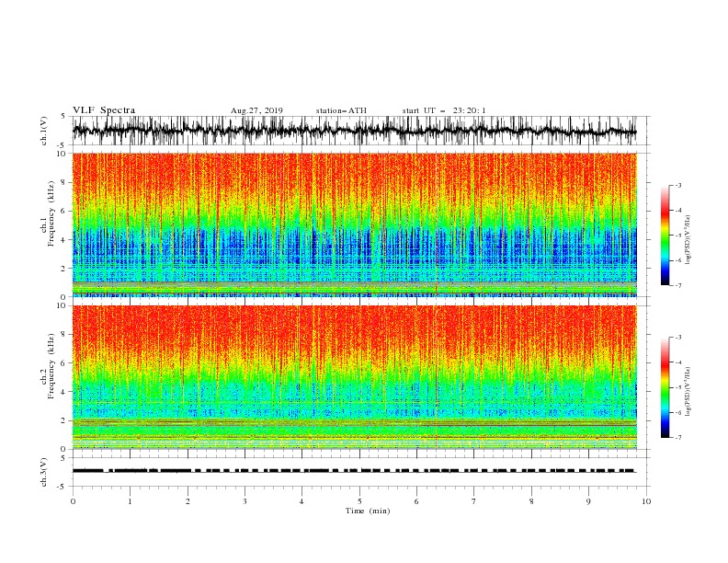Click the time axis tick label "1"
Image resolution: width=728 pixels, height=563 pixels.
coord(130,501)
